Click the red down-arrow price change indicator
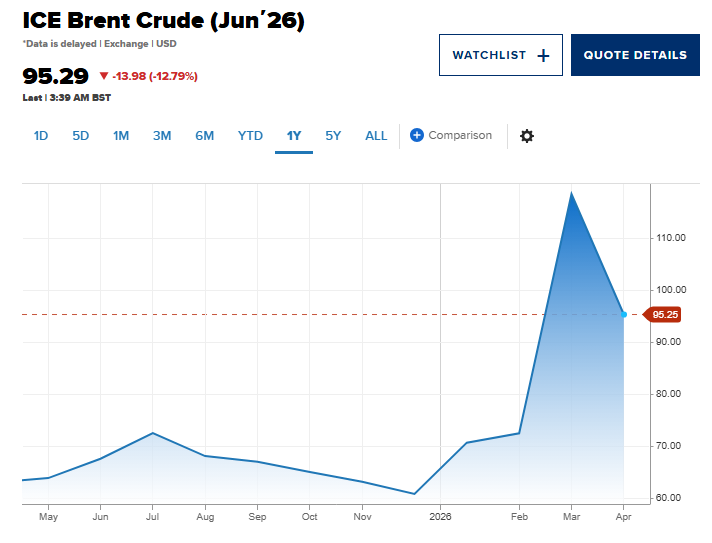This screenshot has height=543, width=712. coord(104,76)
